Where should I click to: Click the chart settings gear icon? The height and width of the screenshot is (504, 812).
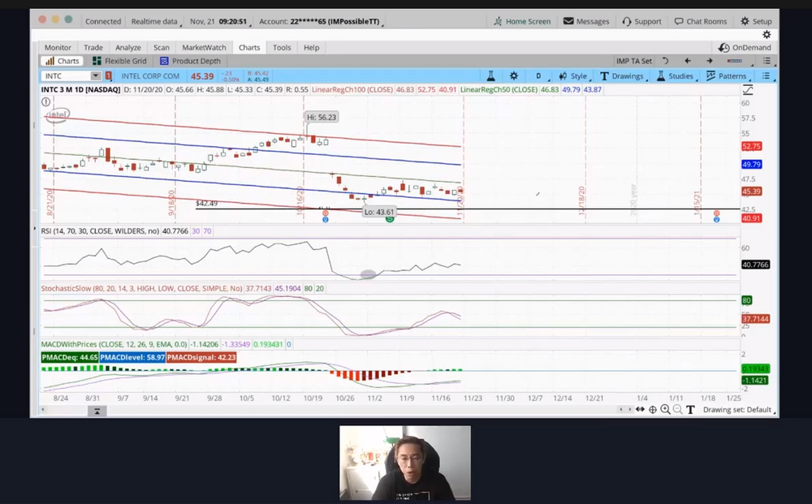click(x=513, y=75)
